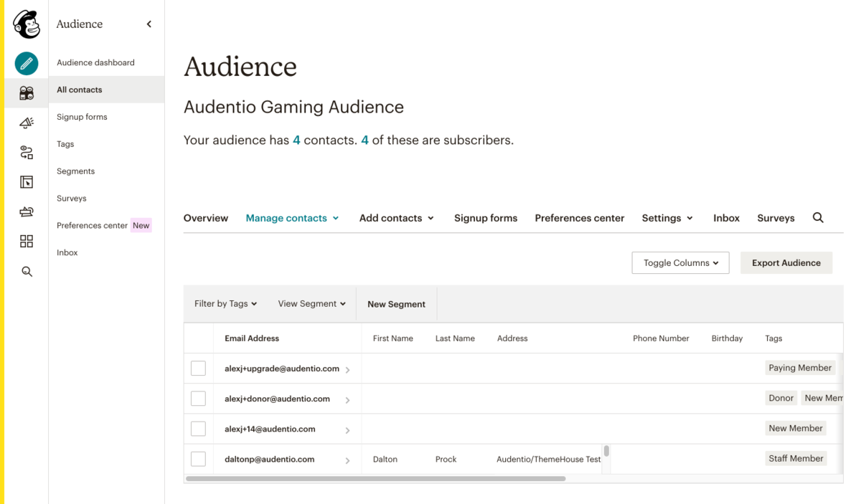Open the Automations icon in the sidebar
This screenshot has width=861, height=504.
click(x=27, y=152)
